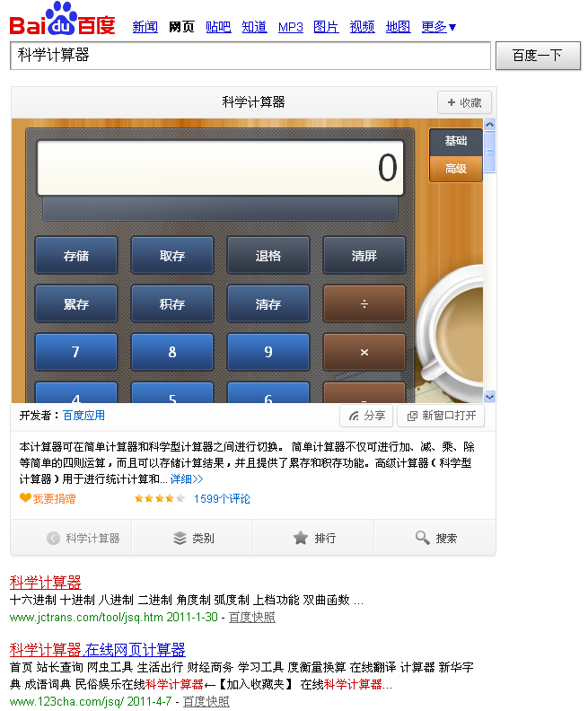Open the 图片 images link
Image resolution: width=588 pixels, height=711 pixels.
327,27
